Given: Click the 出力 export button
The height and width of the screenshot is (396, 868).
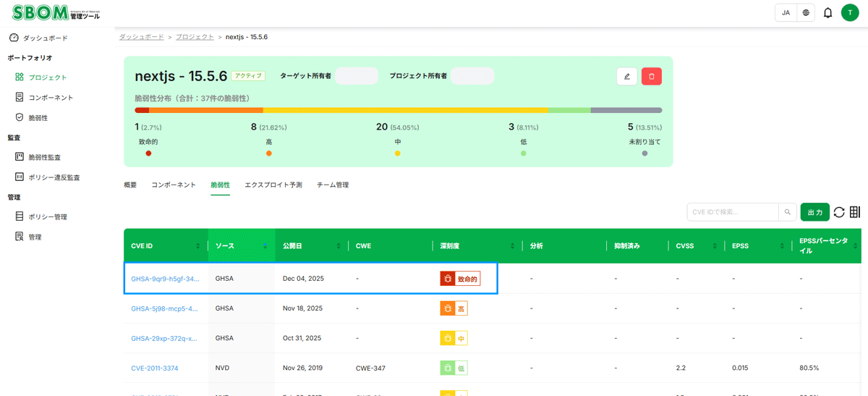Looking at the screenshot, I should coord(814,212).
